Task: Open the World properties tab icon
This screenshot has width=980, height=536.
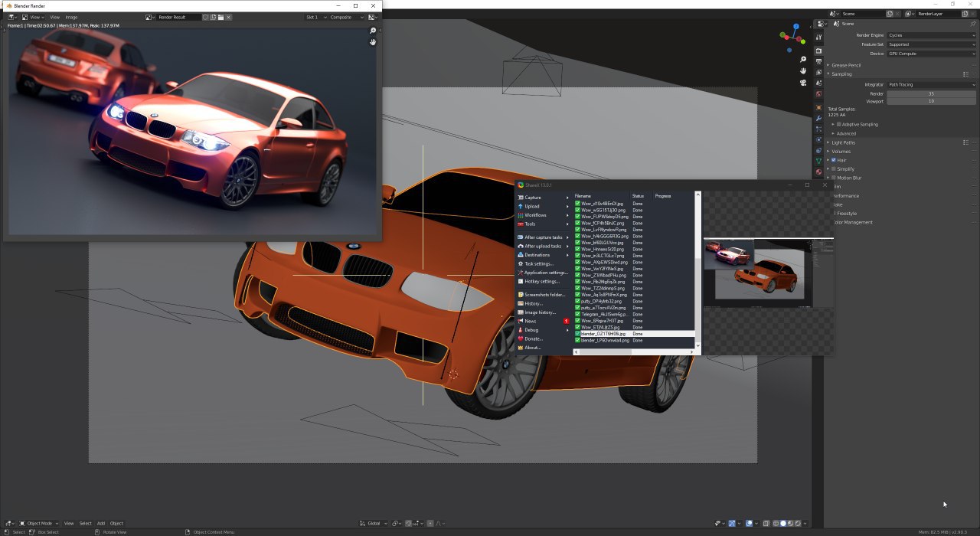Action: 818,94
